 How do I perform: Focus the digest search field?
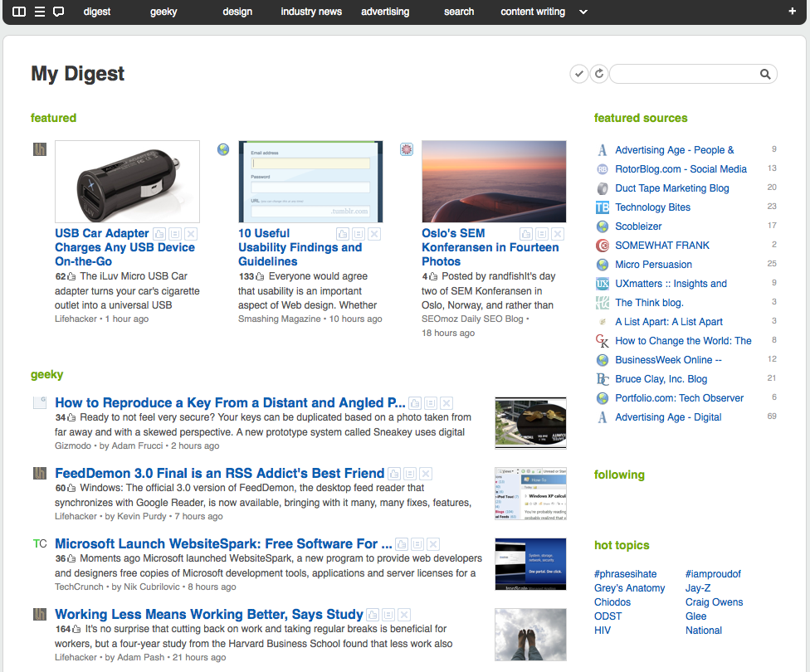(693, 74)
